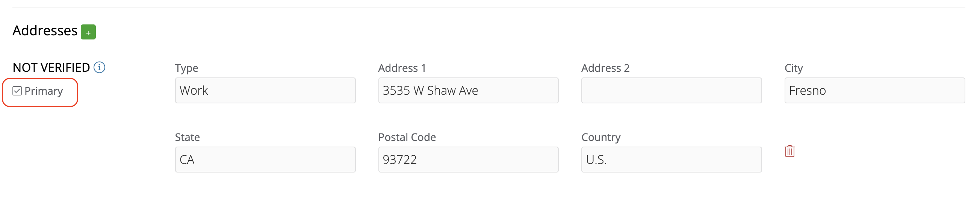Select the Country label text
Viewport: 980px width, 212px height.
point(601,138)
